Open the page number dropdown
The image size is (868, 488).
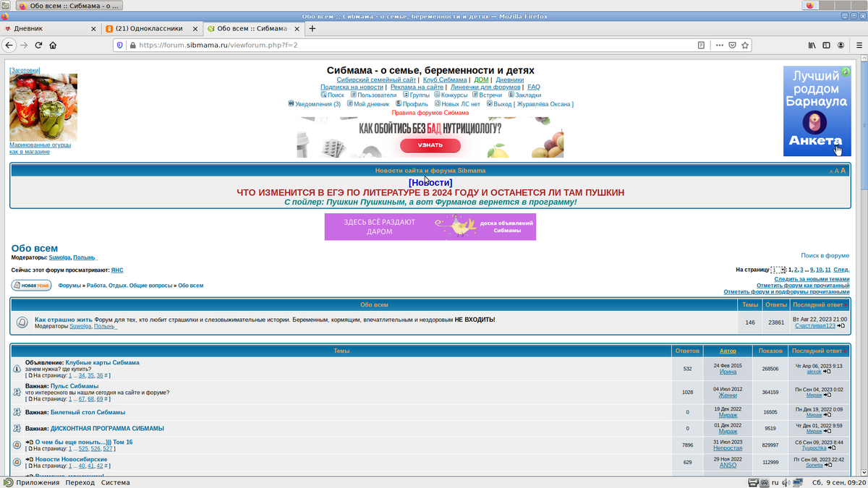coord(778,270)
